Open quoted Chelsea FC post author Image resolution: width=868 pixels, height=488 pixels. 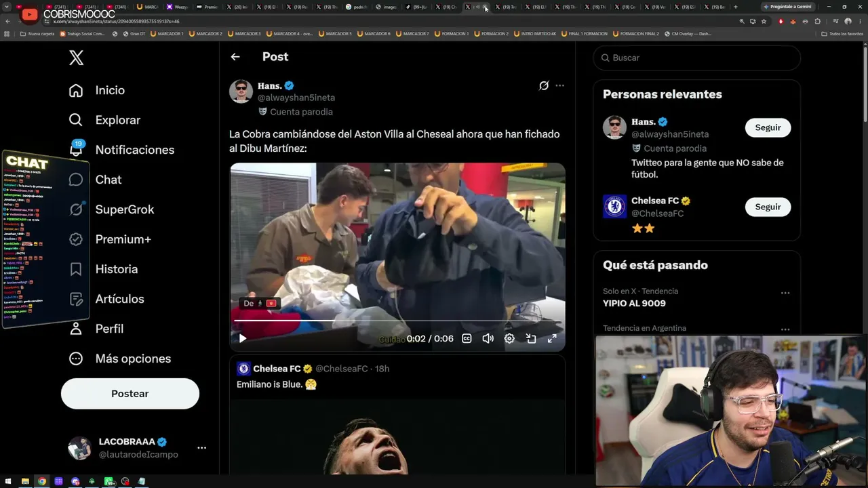[277, 369]
